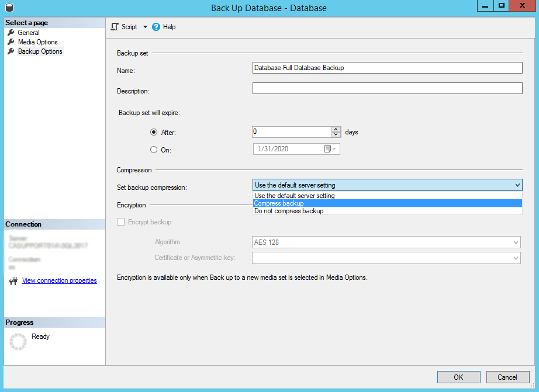This screenshot has height=392, width=539.
Task: Open the Algorithm AES 128 dropdown
Action: click(386, 242)
